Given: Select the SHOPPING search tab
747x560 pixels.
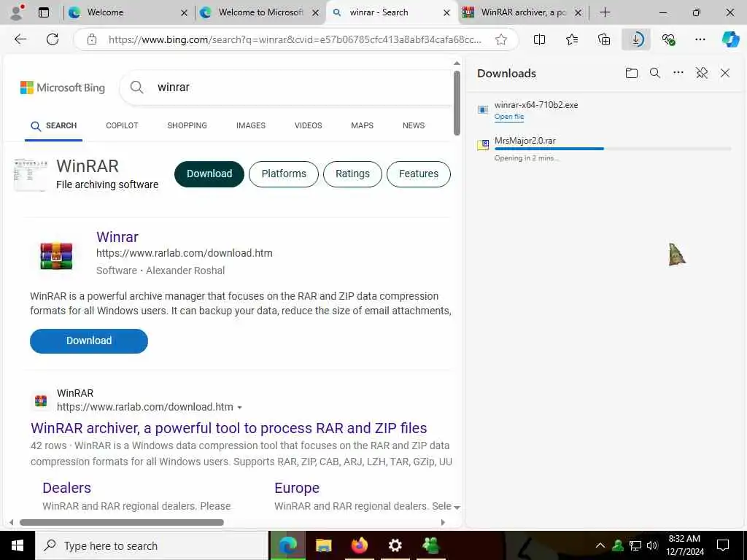Looking at the screenshot, I should click(x=187, y=125).
